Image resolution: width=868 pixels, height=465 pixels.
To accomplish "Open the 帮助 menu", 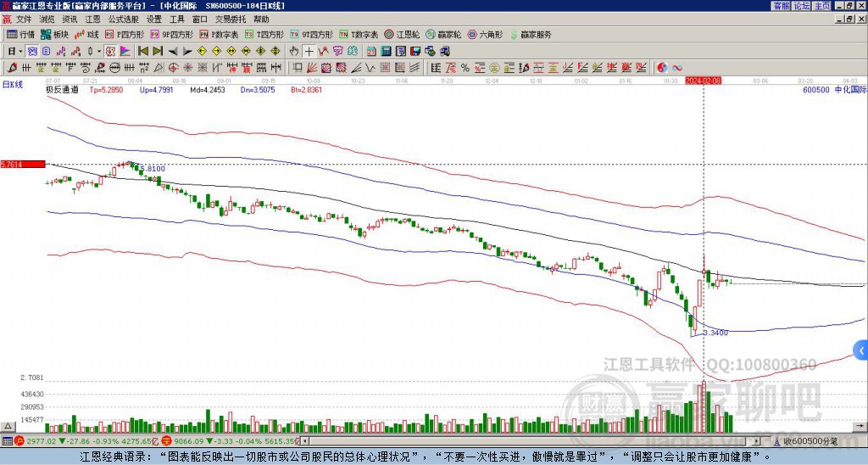I will tap(261, 20).
